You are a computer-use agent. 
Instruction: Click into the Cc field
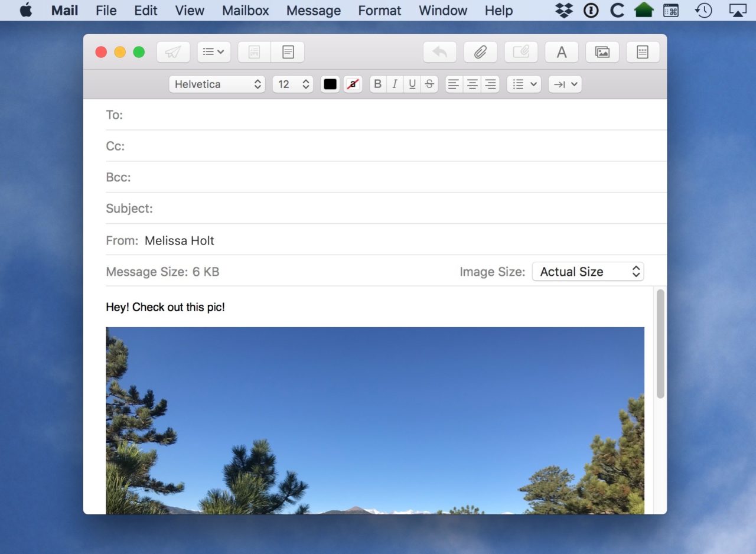(x=386, y=146)
